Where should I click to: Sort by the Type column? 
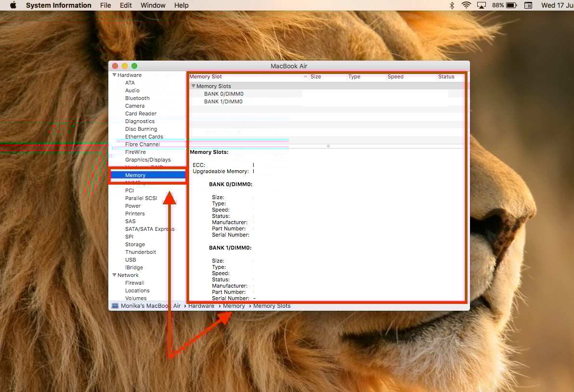click(366, 76)
